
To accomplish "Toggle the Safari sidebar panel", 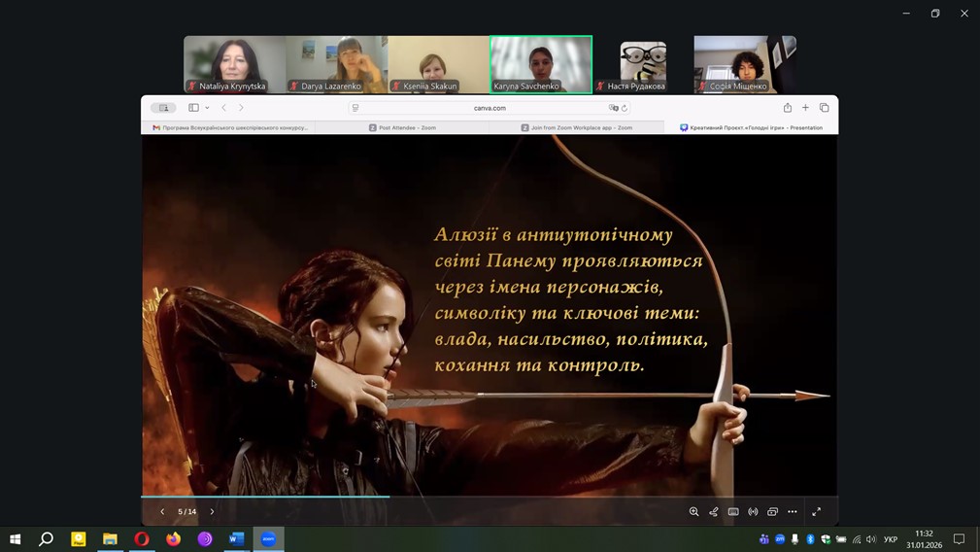I will tap(193, 108).
